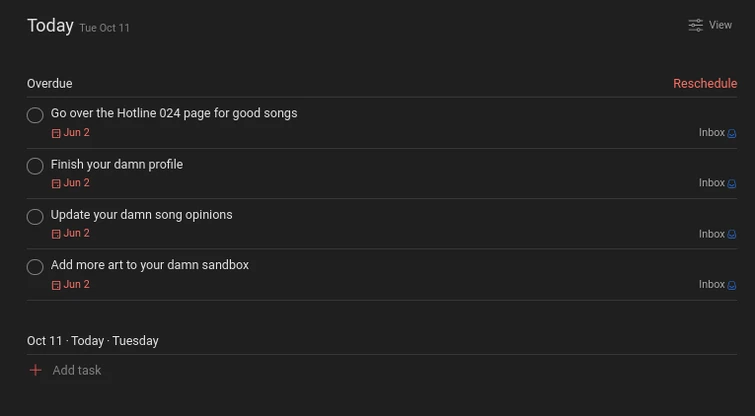Open the View menu label
Image resolution: width=755 pixels, height=416 pixels.
pos(720,25)
